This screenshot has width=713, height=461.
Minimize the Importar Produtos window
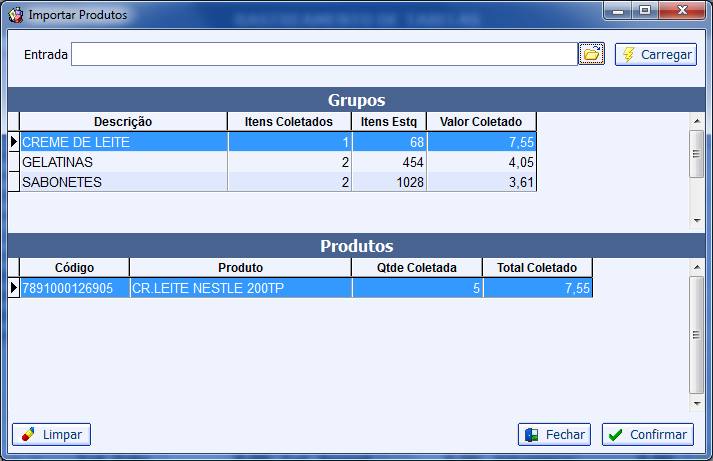click(618, 11)
